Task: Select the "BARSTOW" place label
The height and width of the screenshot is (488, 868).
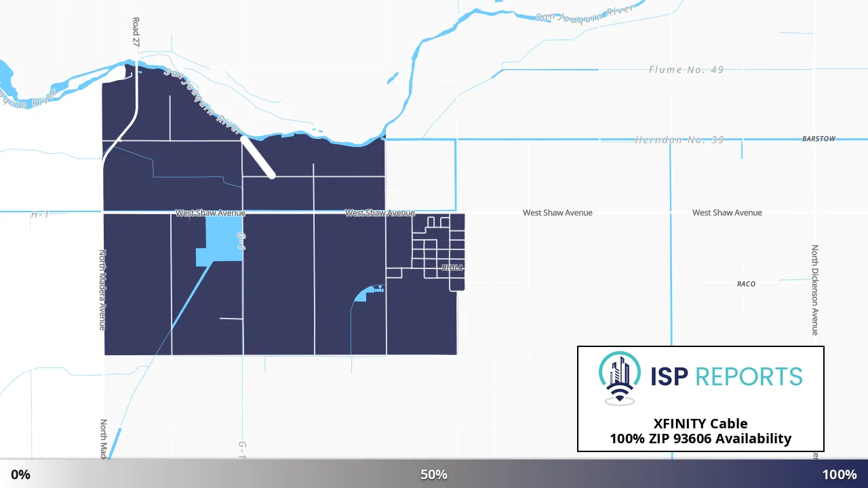Action: point(818,139)
